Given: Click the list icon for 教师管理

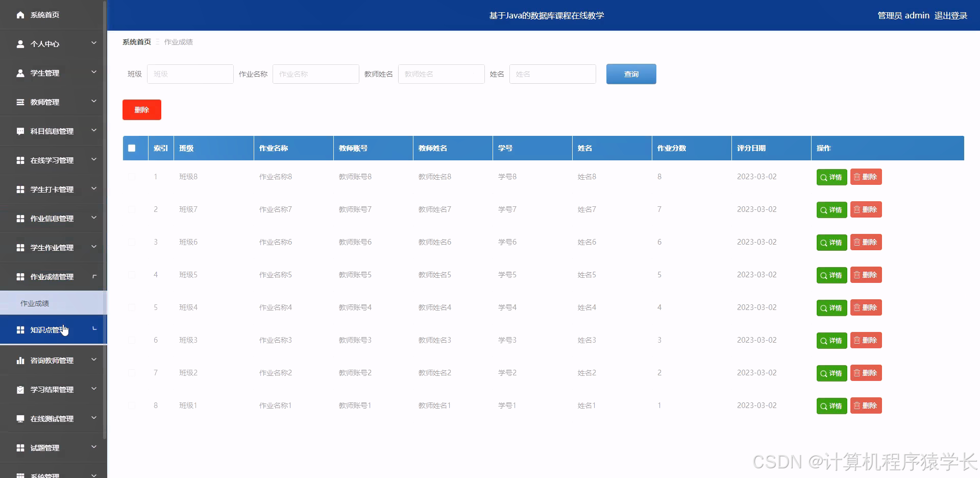Looking at the screenshot, I should click(x=20, y=102).
